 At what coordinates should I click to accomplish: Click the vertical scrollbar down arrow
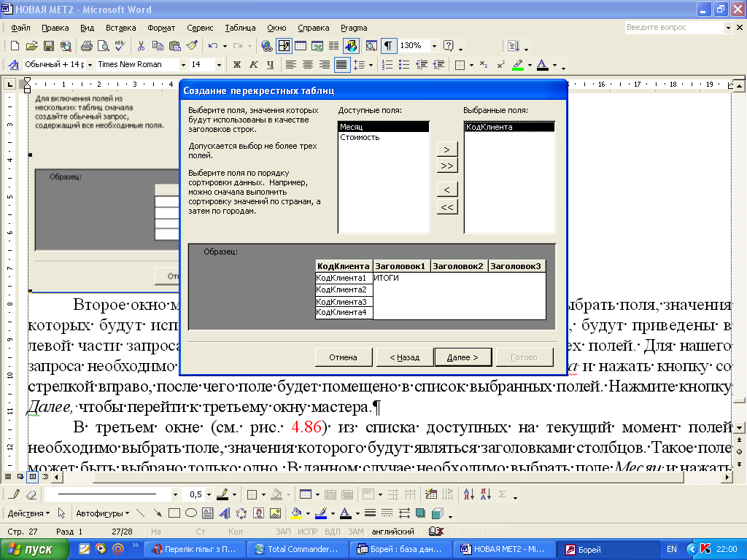tap(739, 427)
